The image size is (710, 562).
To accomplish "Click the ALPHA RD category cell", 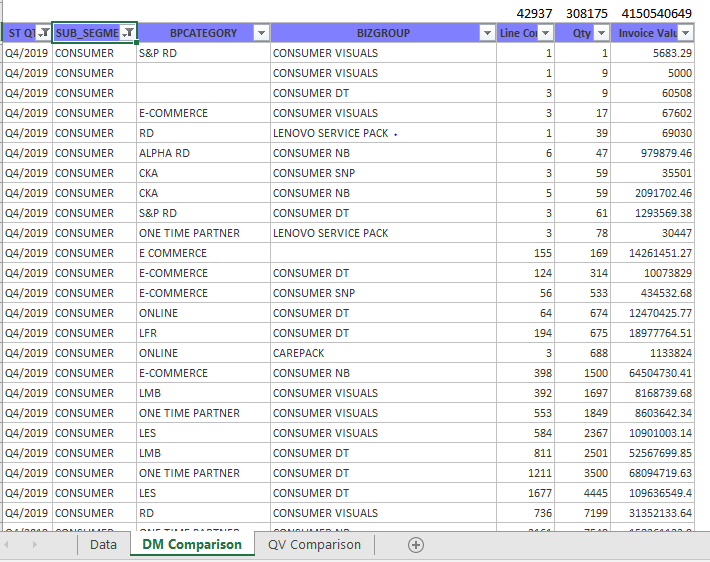I will (x=203, y=153).
